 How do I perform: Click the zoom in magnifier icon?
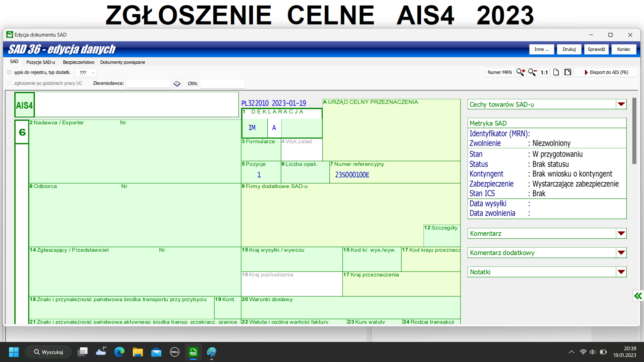point(521,72)
